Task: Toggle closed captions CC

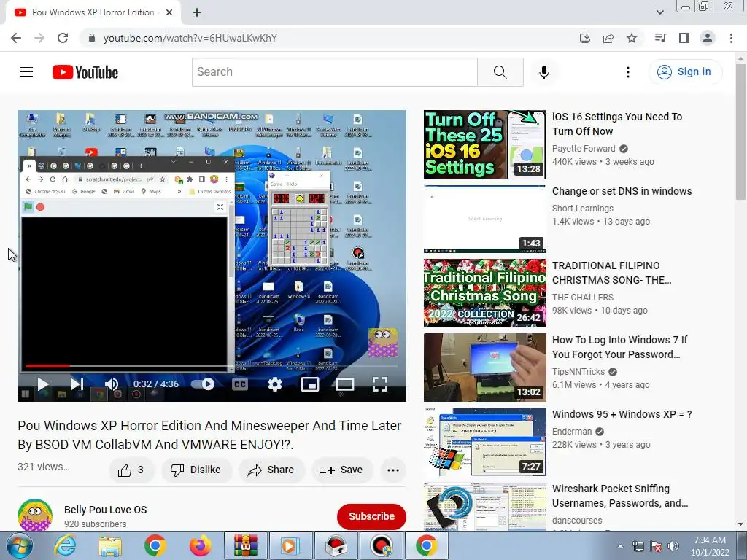Action: coord(240,384)
